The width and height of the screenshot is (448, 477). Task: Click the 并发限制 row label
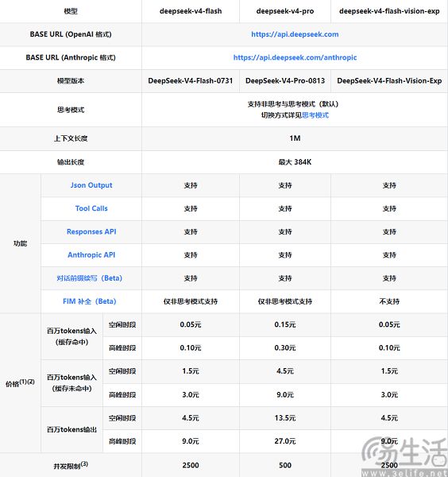point(71,465)
